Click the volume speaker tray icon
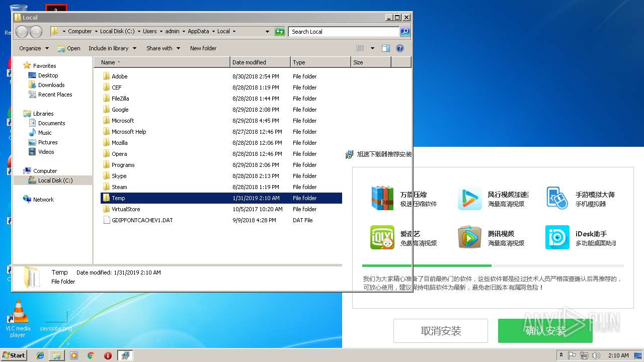Image resolution: width=644 pixels, height=362 pixels. click(x=596, y=355)
